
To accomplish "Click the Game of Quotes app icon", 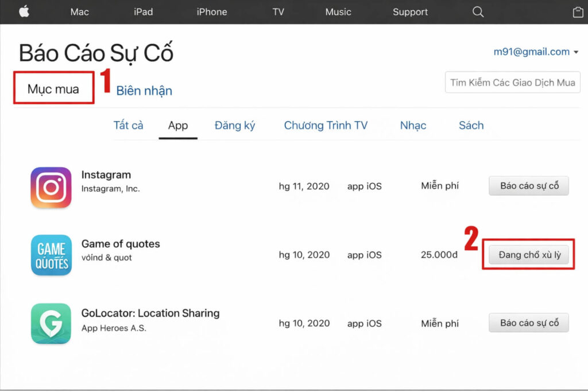I will [x=51, y=255].
